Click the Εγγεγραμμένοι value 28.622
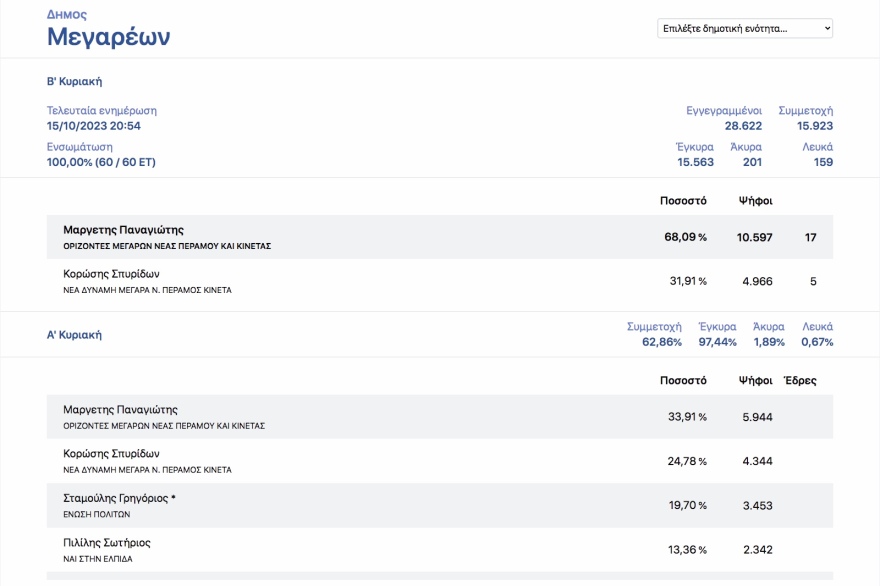The width and height of the screenshot is (880, 586). pos(743,126)
